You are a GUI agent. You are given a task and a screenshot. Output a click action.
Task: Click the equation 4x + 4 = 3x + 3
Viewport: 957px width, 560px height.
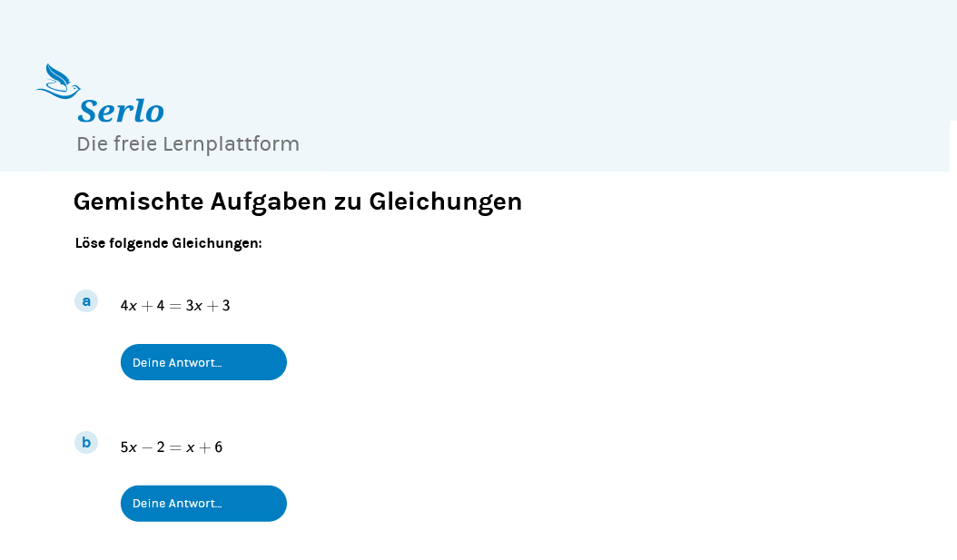(175, 306)
